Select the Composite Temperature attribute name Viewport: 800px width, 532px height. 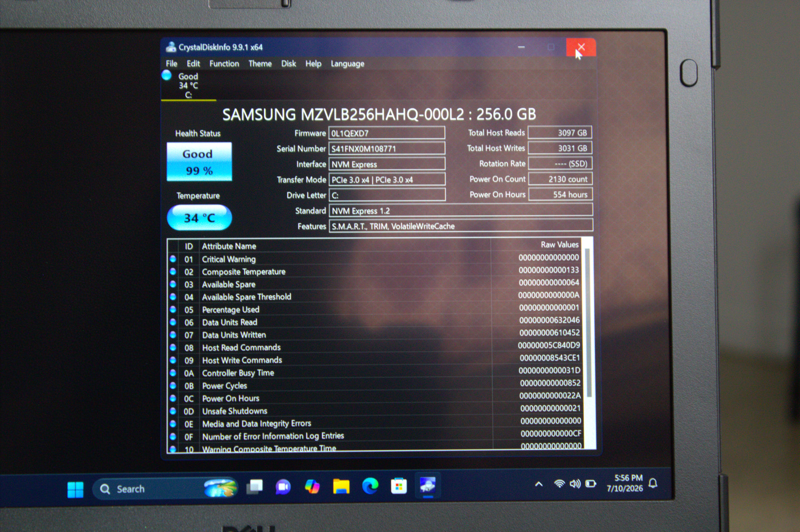coord(243,271)
